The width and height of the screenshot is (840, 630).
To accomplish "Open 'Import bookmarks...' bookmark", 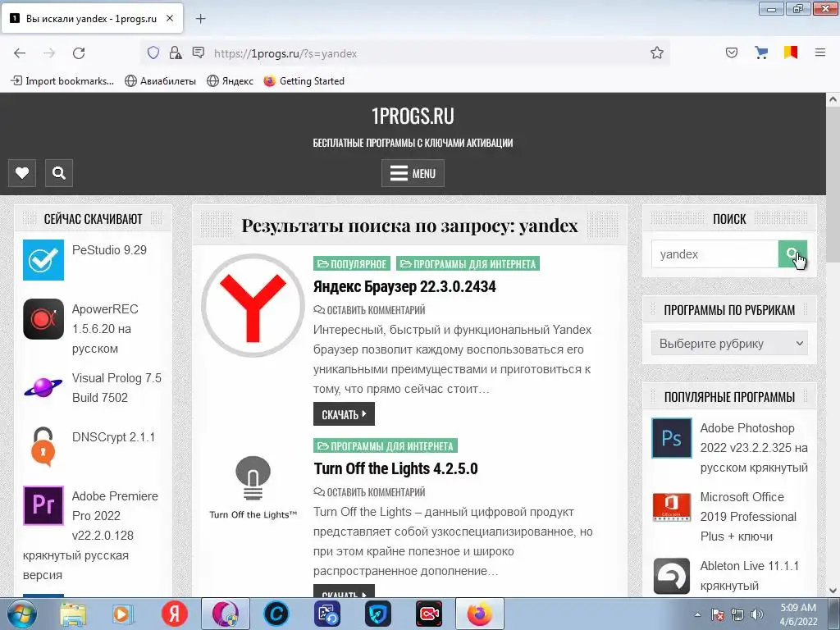I will coord(62,81).
